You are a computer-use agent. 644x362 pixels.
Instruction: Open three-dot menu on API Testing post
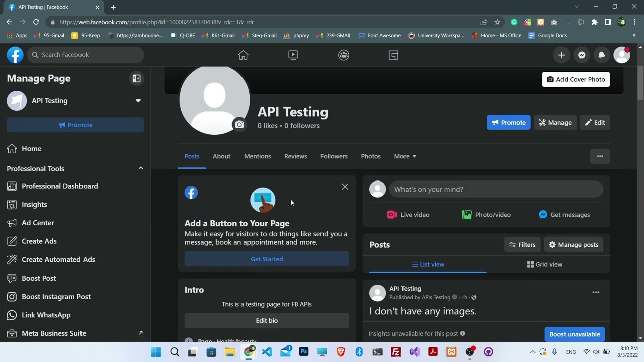coord(596,292)
